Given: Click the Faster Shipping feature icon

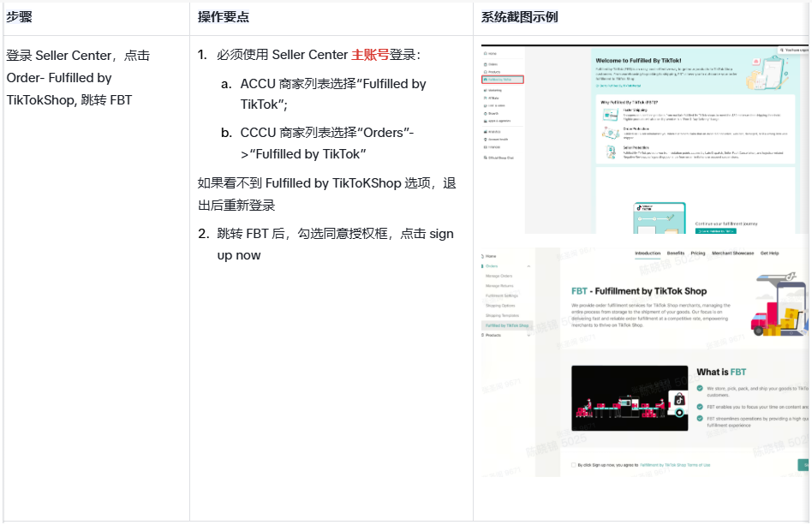Looking at the screenshot, I should click(x=611, y=113).
